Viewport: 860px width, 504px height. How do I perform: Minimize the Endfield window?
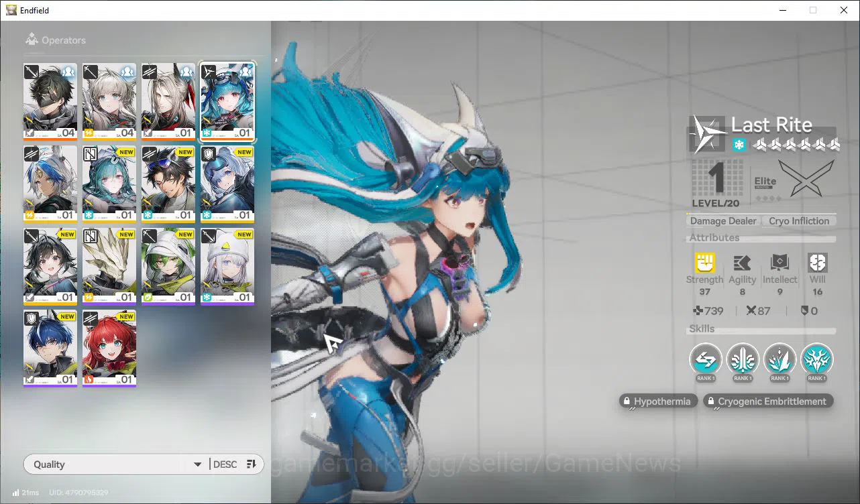click(x=782, y=10)
